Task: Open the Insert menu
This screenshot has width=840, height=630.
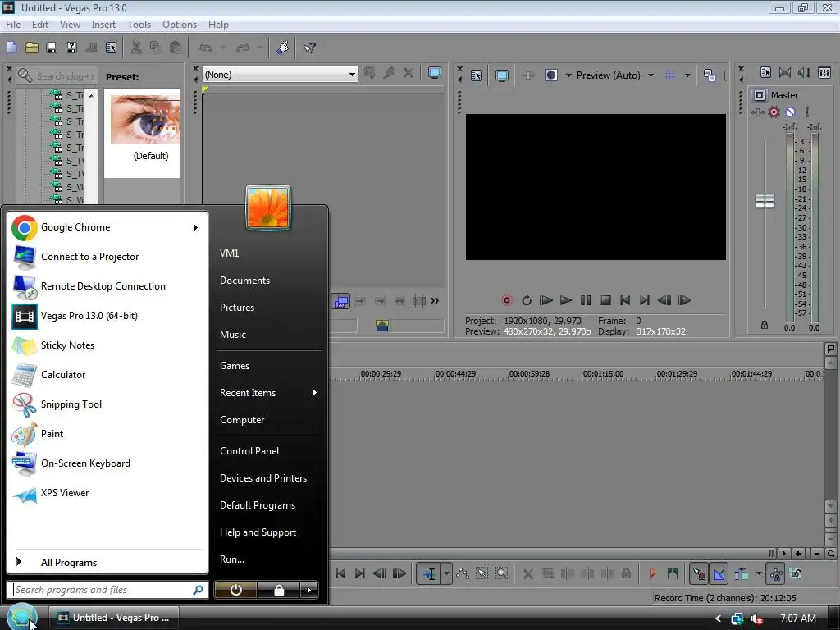Action: coord(103,25)
